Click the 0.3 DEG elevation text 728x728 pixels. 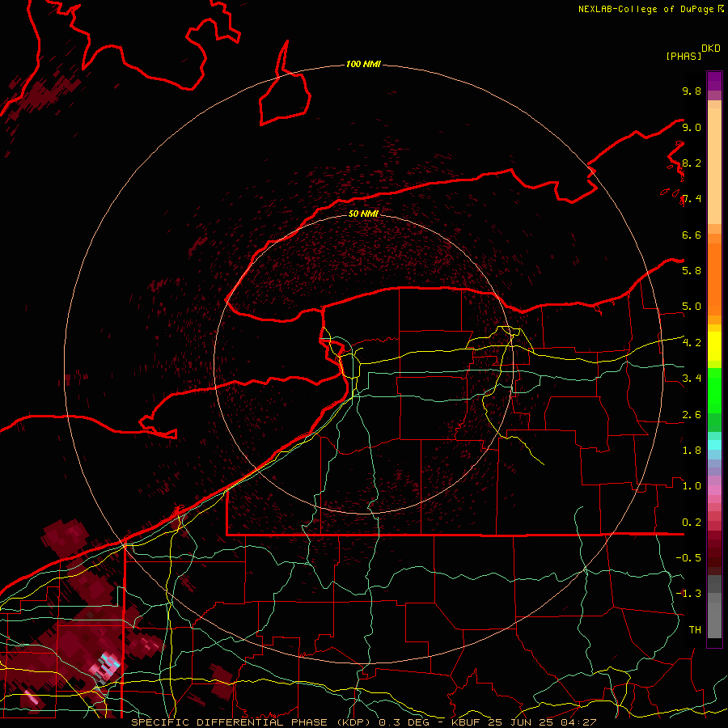coord(405,722)
